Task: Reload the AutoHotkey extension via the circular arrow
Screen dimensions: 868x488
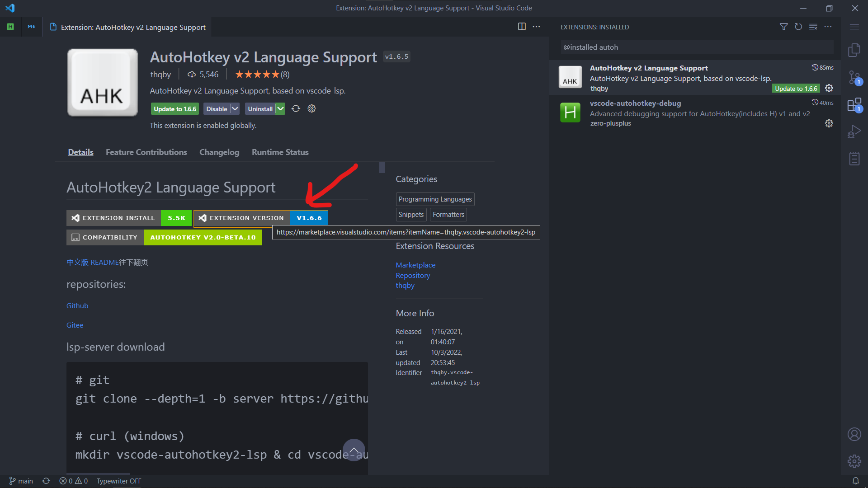Action: click(x=296, y=108)
